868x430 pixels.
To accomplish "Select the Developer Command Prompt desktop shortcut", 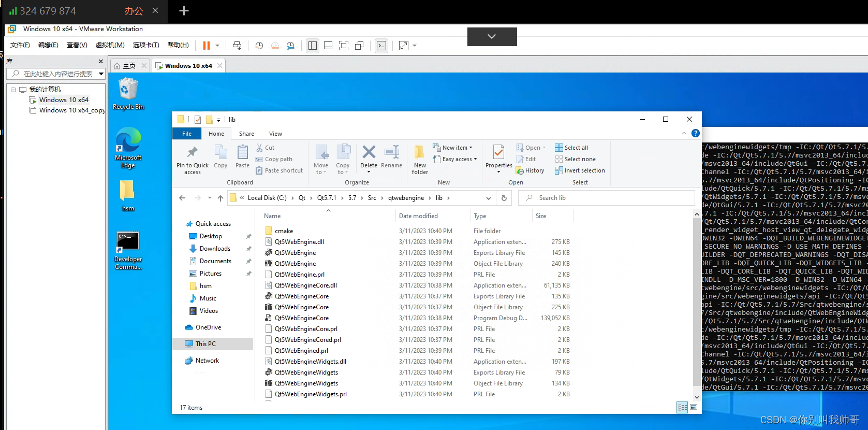I will [x=128, y=251].
